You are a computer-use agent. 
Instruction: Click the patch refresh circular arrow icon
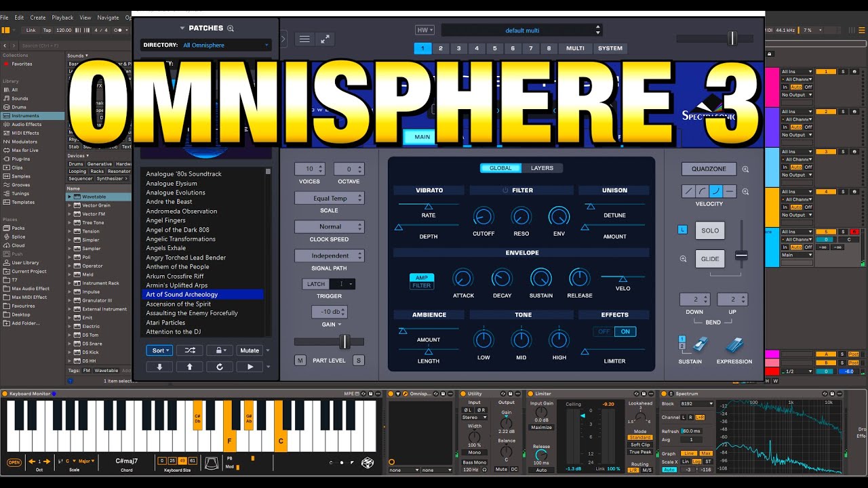(x=219, y=367)
